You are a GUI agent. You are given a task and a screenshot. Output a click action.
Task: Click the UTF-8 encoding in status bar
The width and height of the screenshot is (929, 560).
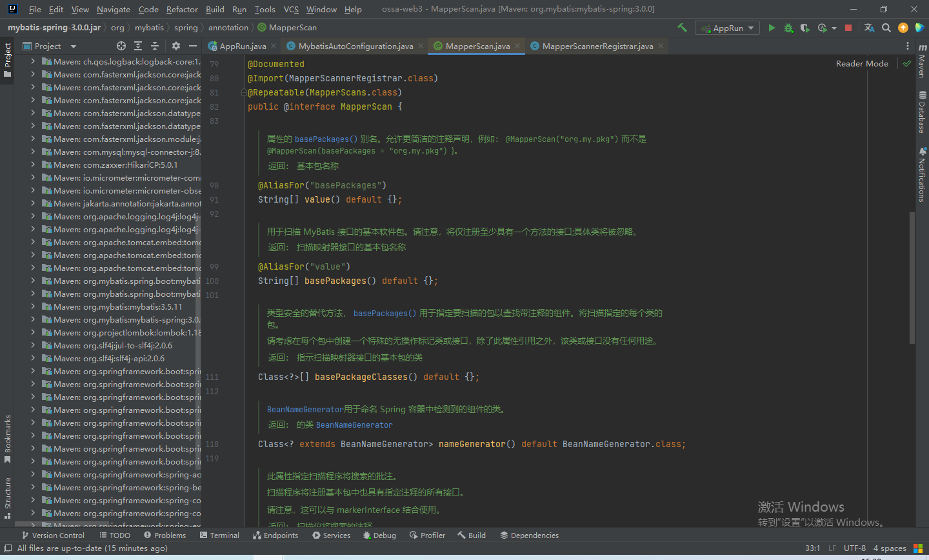tap(855, 548)
